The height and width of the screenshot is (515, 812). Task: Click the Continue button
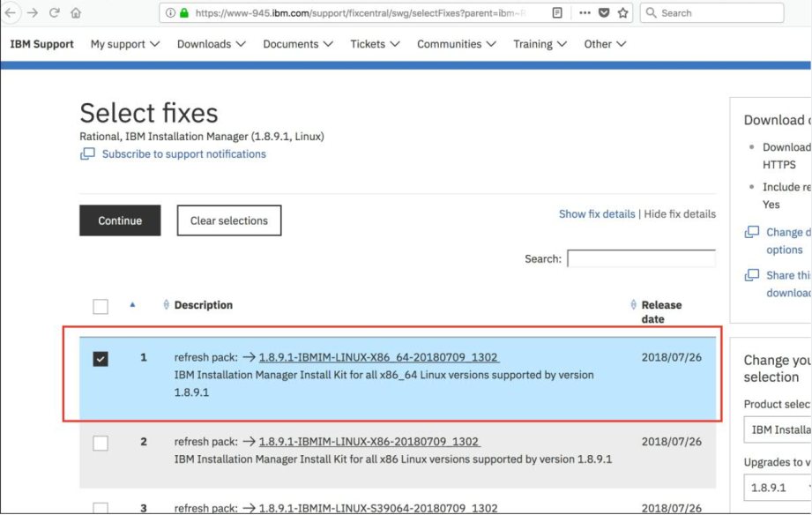click(x=119, y=220)
